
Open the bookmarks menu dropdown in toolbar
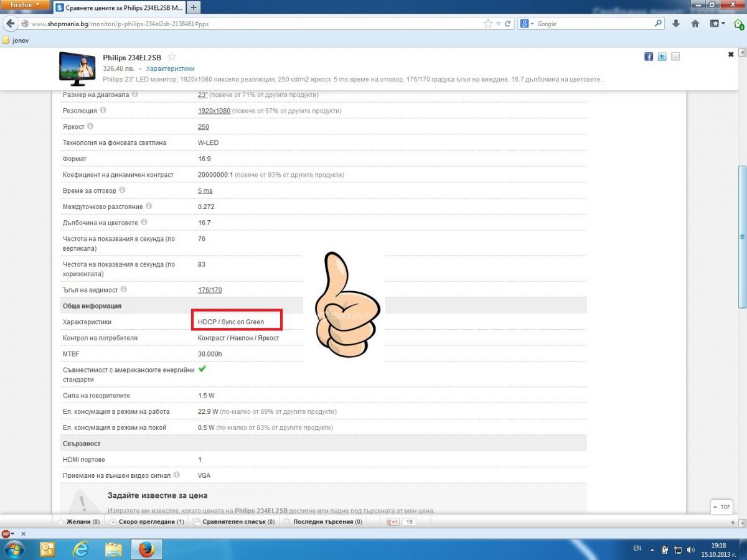pos(718,24)
